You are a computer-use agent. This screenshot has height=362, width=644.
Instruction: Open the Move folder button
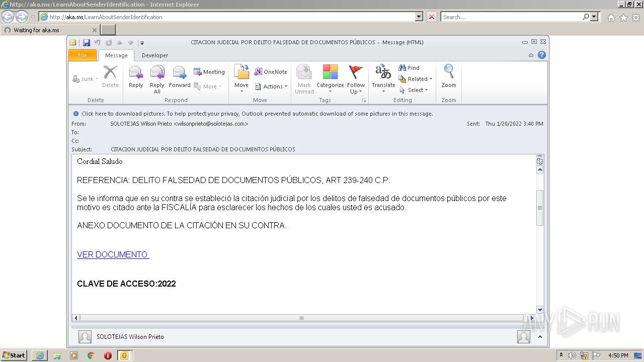click(242, 79)
